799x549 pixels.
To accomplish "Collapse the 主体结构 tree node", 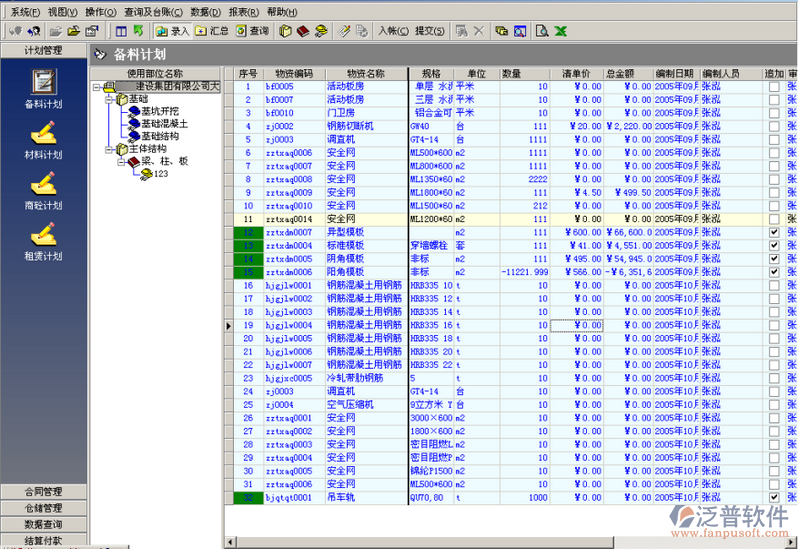I will click(x=108, y=149).
